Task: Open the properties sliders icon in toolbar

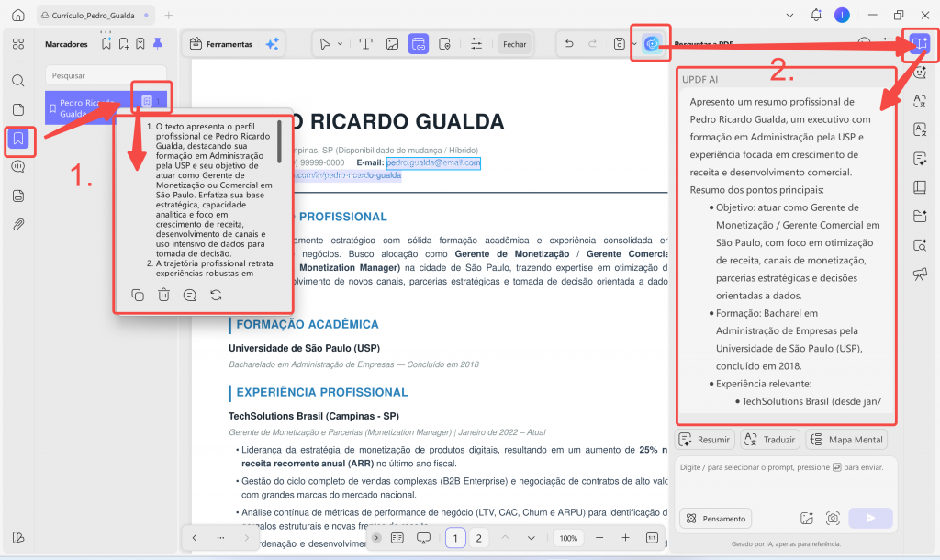Action: [x=476, y=44]
